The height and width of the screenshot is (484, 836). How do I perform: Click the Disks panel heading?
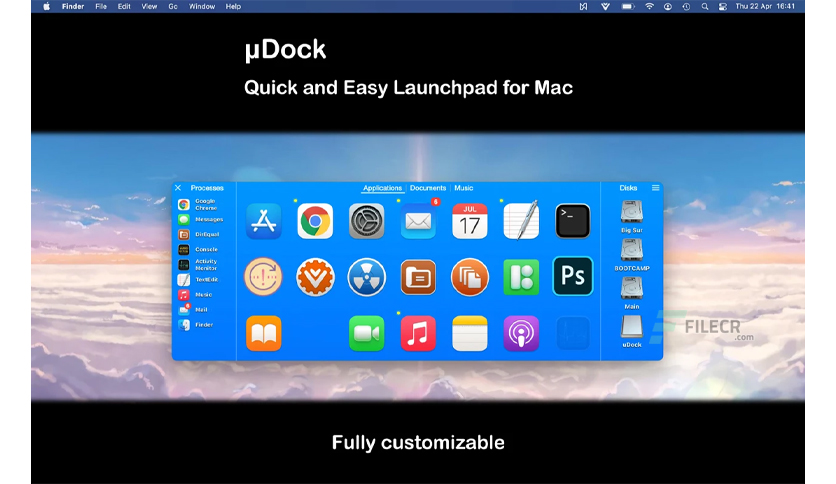tap(628, 188)
